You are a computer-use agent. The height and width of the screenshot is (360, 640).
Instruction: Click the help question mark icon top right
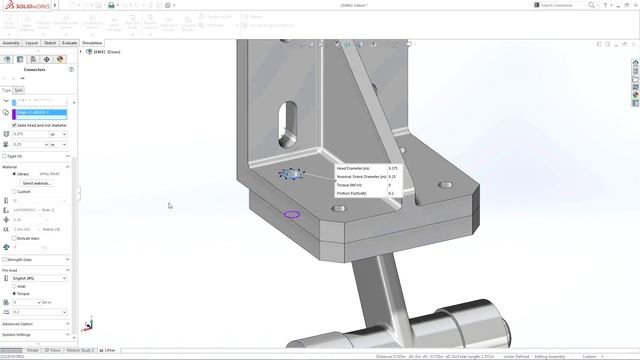[x=605, y=5]
